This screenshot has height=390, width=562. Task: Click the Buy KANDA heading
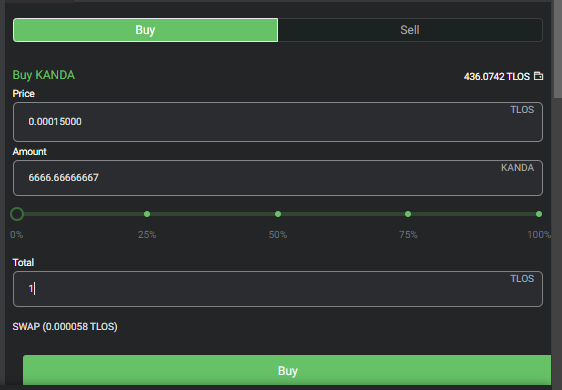pos(44,75)
